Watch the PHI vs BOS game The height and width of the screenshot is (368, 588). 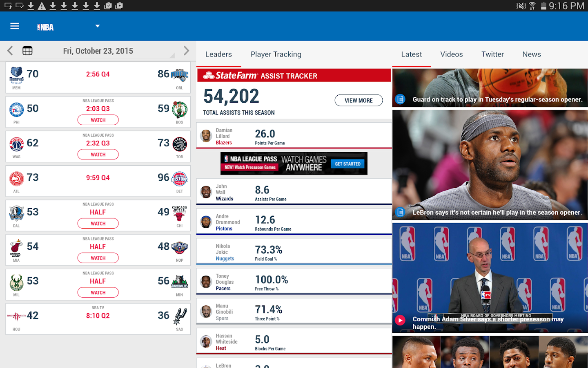[x=98, y=120]
